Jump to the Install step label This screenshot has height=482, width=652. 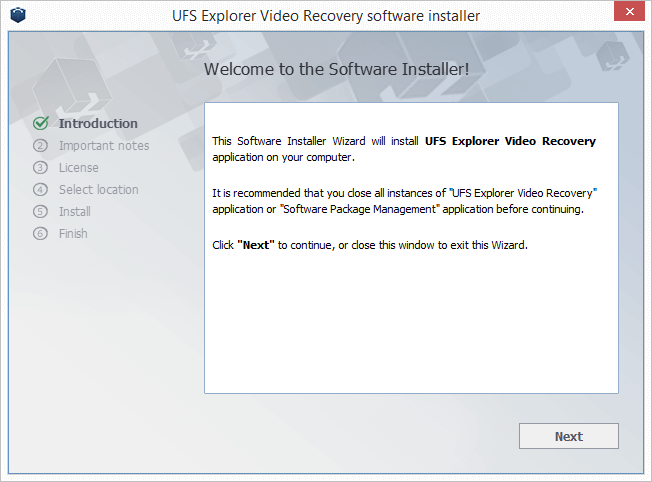click(75, 212)
